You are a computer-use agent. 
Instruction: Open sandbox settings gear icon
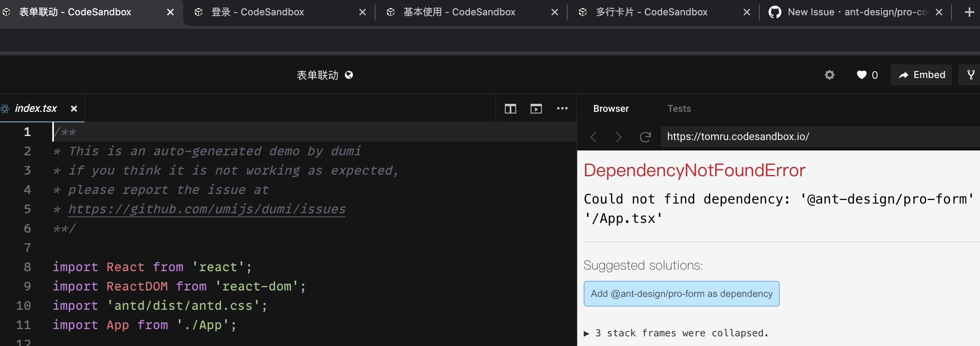point(830,75)
